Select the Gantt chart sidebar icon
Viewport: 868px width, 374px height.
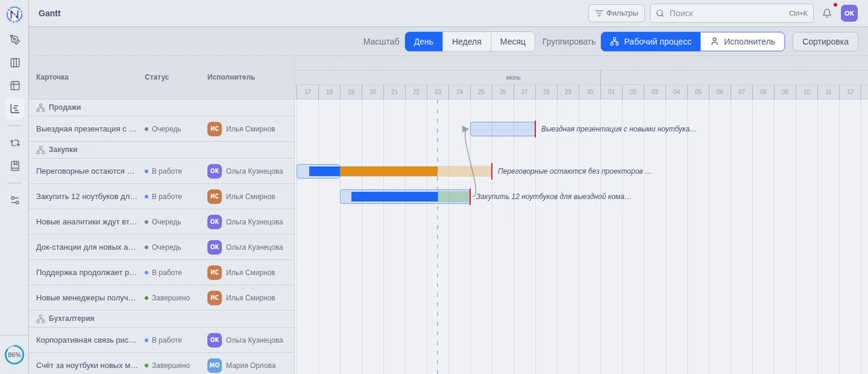coord(15,109)
